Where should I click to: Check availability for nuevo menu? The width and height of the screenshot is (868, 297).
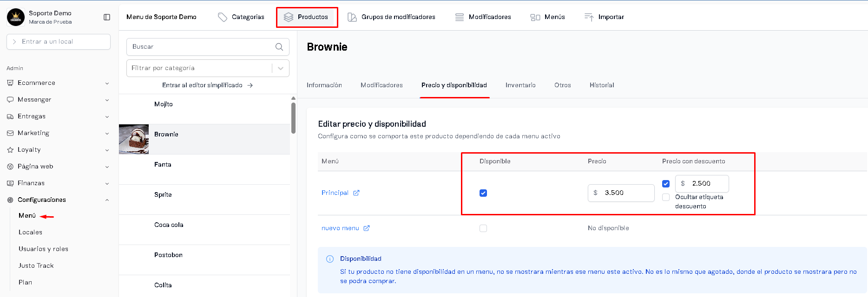point(483,228)
